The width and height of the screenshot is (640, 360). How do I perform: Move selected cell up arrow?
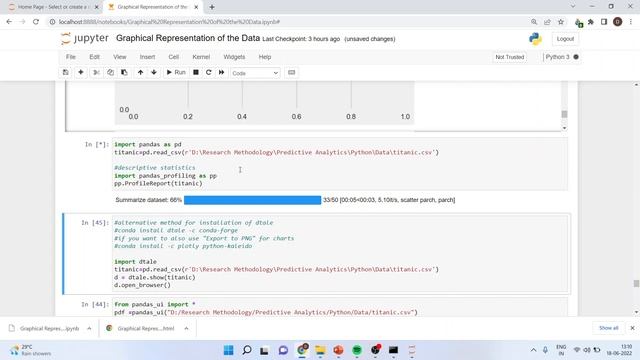140,73
